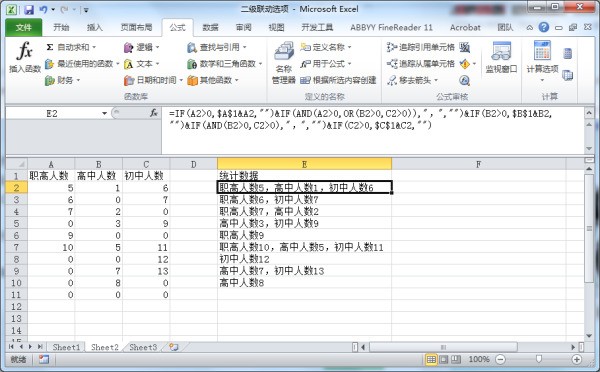
Task: Open Calculation Options (计算选项)
Action: [542, 61]
